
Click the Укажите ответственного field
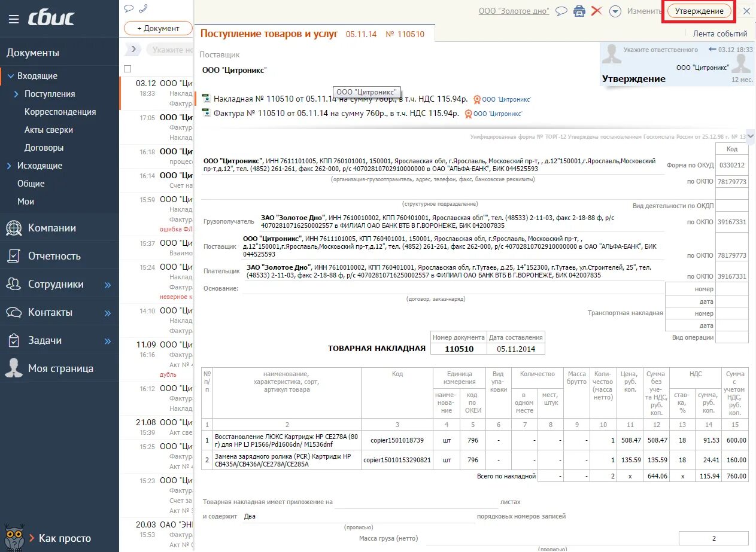(x=660, y=50)
